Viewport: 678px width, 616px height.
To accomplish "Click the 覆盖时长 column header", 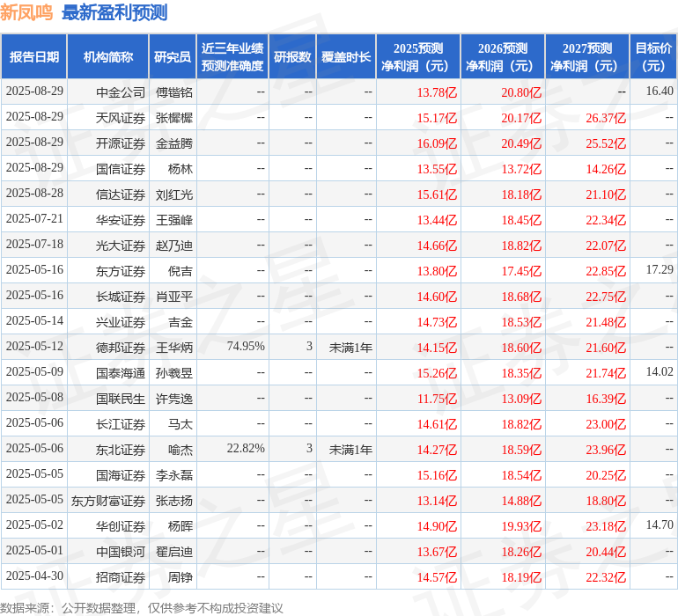I will tap(346, 57).
